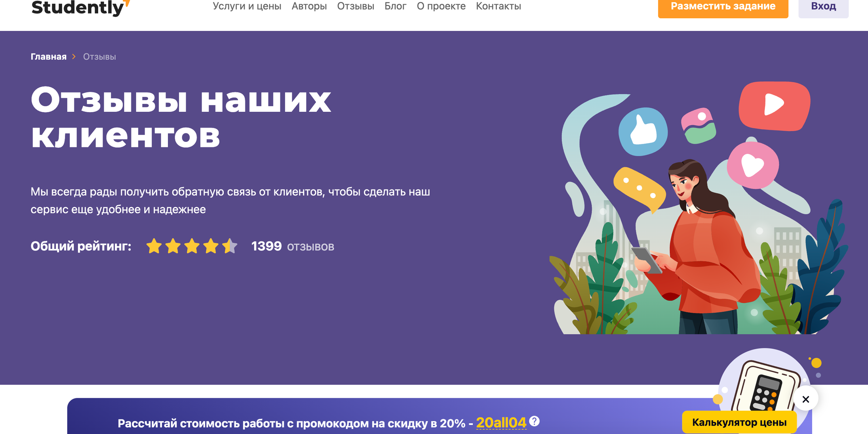
Task: Click the pink heart bubble icon
Action: tap(753, 166)
